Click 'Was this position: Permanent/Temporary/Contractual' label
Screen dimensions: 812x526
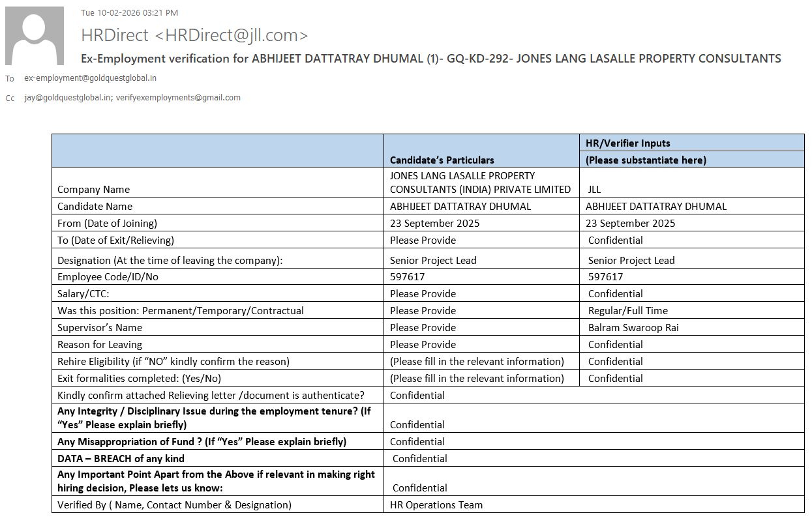point(181,311)
